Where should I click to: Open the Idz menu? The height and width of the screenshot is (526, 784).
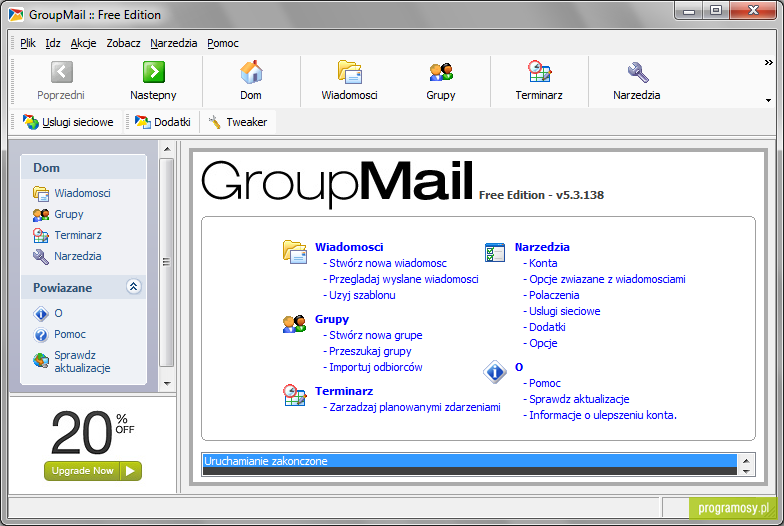53,43
